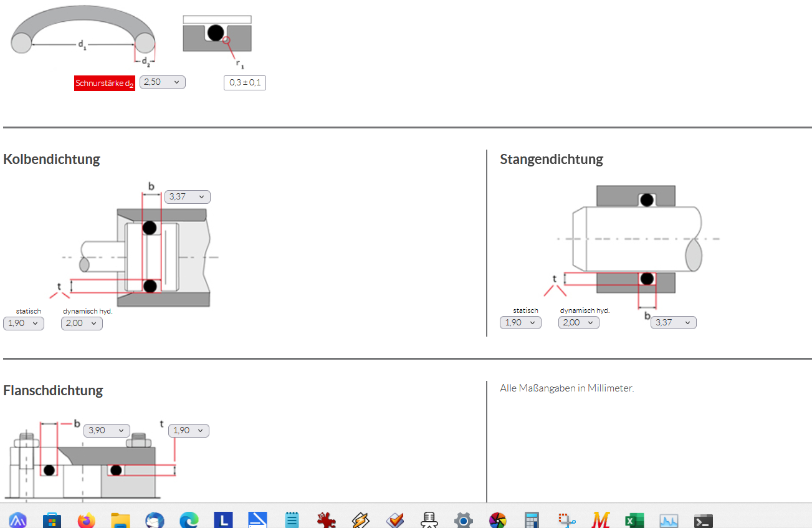Open the Winamp lightning icon in taskbar
Viewport: 812px width, 528px height.
coord(361,521)
